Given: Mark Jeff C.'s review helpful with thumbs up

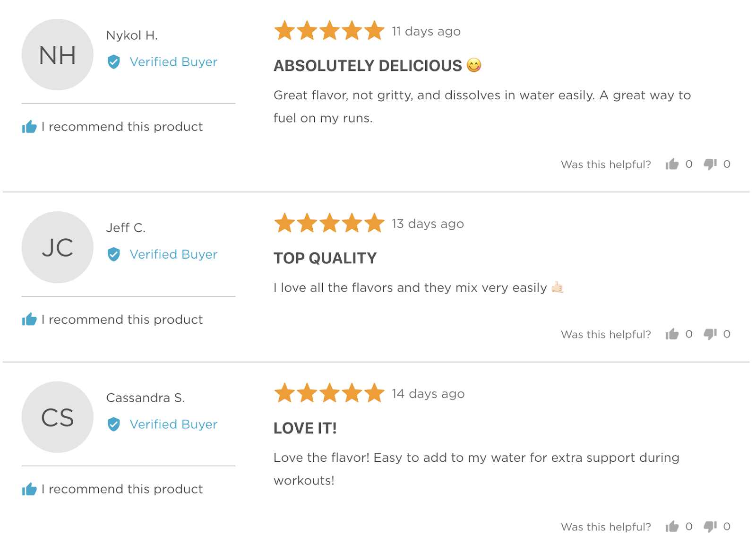Looking at the screenshot, I should 672,334.
